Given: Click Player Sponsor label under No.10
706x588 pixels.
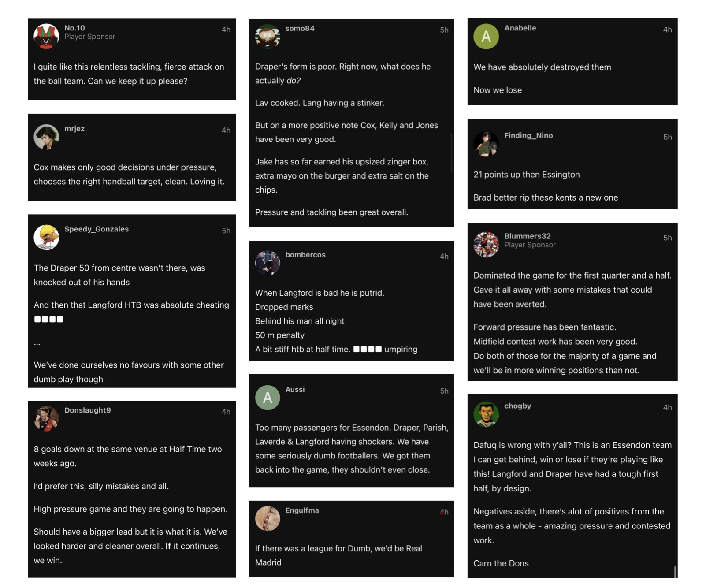Looking at the screenshot, I should (90, 37).
